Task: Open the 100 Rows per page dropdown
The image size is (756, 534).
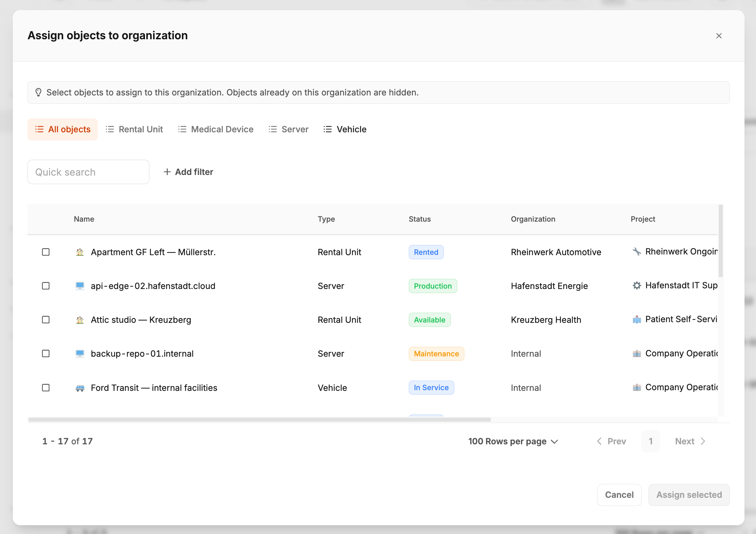Action: pos(513,441)
